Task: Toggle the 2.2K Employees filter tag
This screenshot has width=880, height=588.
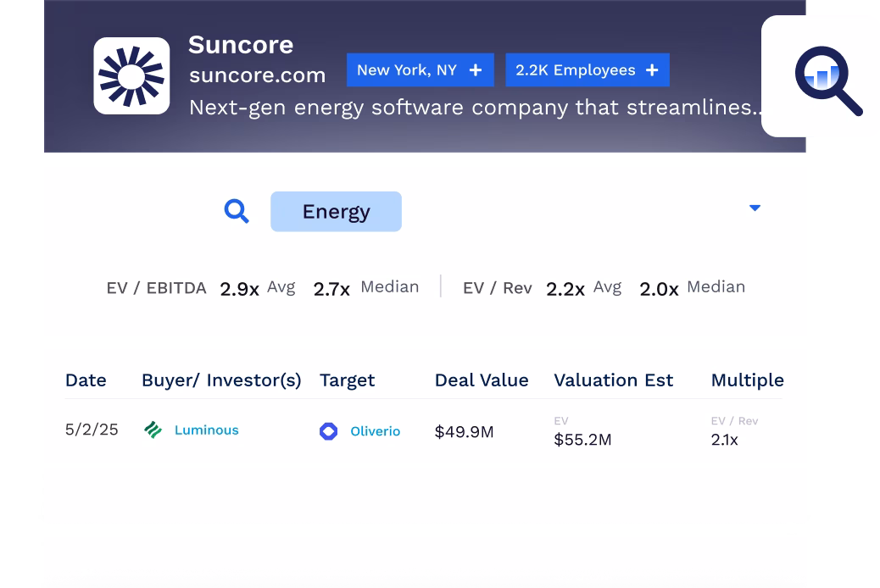Action: (x=587, y=69)
